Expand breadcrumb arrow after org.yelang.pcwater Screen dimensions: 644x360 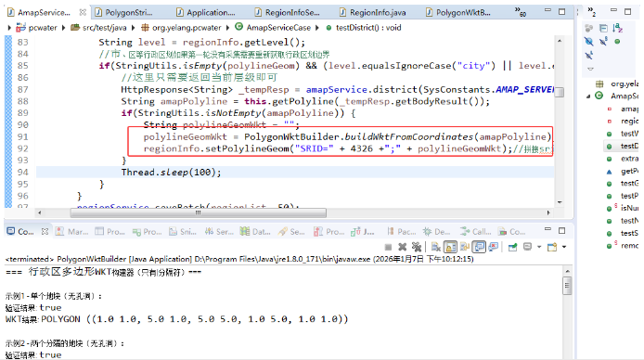point(228,28)
